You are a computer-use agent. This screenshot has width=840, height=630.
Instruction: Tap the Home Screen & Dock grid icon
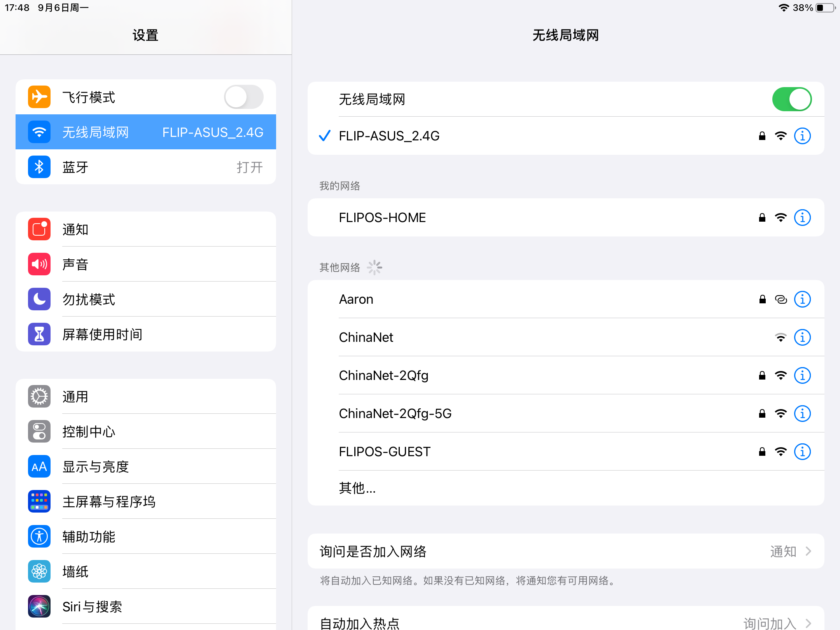tap(39, 501)
